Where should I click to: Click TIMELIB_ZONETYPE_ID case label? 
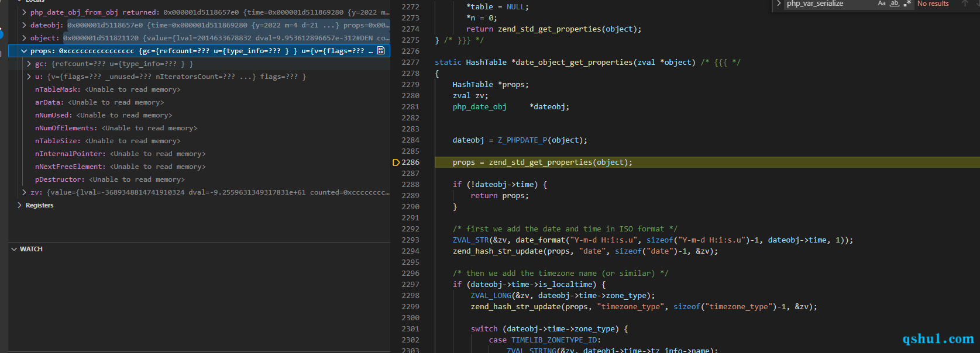(554, 340)
